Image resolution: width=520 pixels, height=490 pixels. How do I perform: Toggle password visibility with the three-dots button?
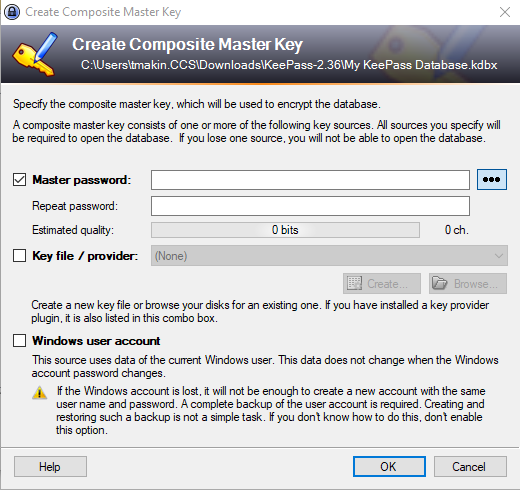tap(492, 180)
